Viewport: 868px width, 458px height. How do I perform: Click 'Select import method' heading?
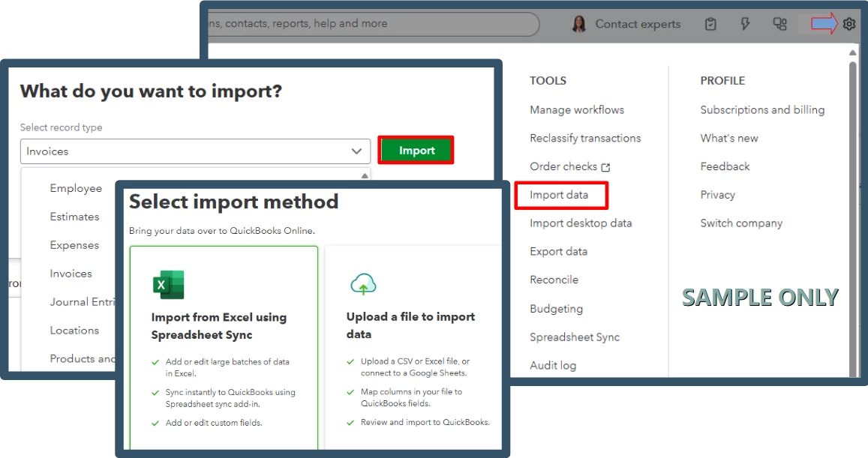(x=233, y=202)
